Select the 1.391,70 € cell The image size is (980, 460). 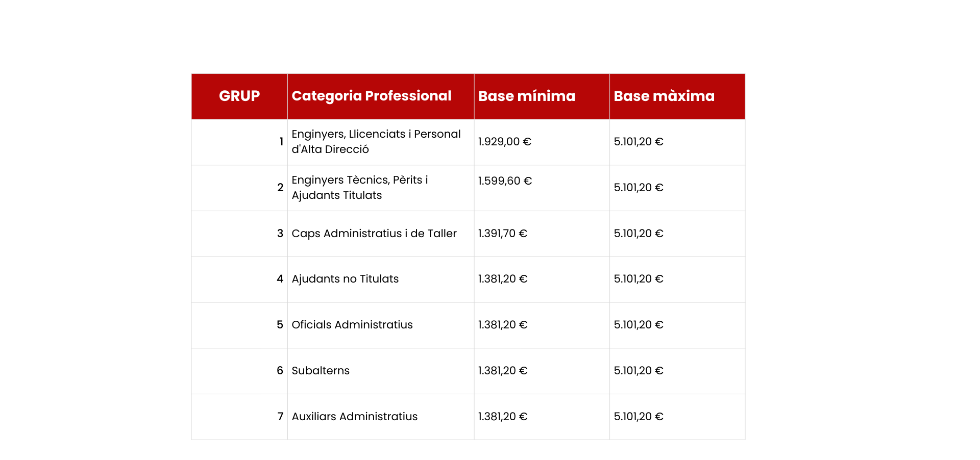[502, 234]
